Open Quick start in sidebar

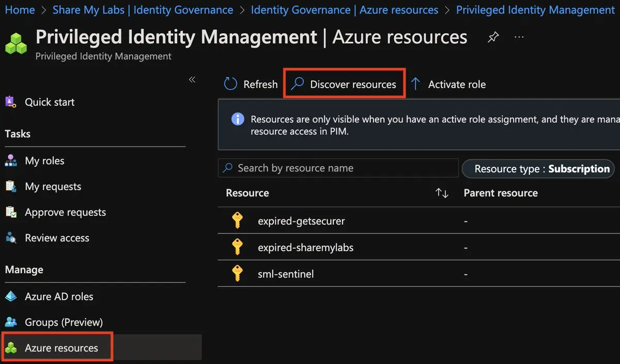click(50, 102)
